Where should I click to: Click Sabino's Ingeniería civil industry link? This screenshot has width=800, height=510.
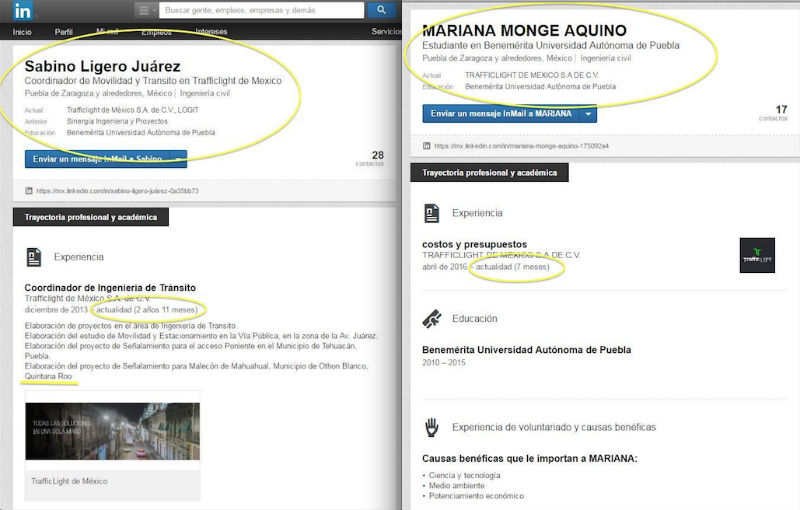[x=205, y=93]
